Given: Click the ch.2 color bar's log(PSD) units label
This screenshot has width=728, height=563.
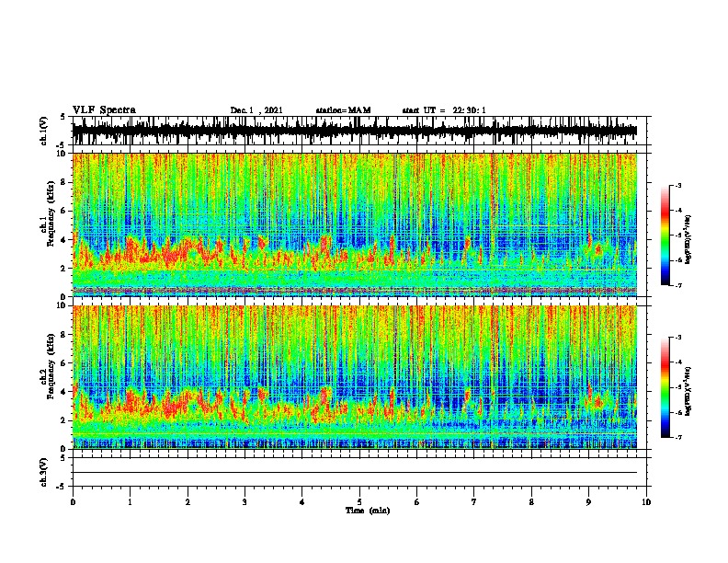Looking at the screenshot, I should [688, 391].
